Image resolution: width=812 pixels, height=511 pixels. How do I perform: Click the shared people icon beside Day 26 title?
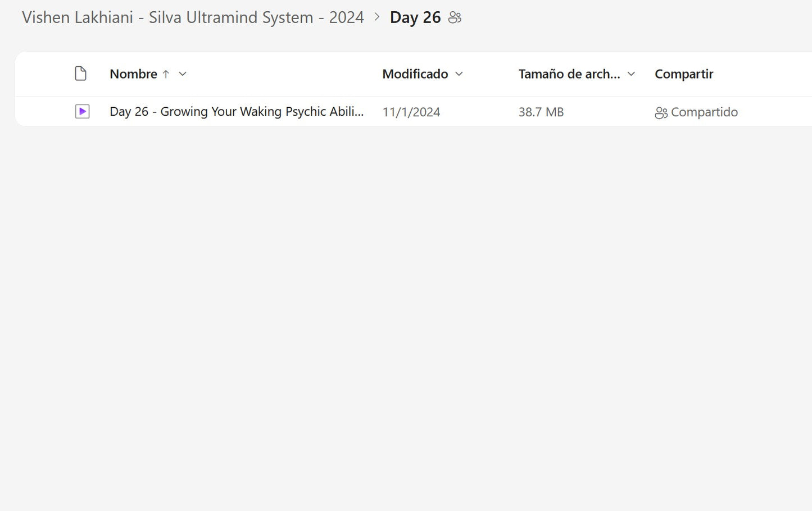coord(455,18)
